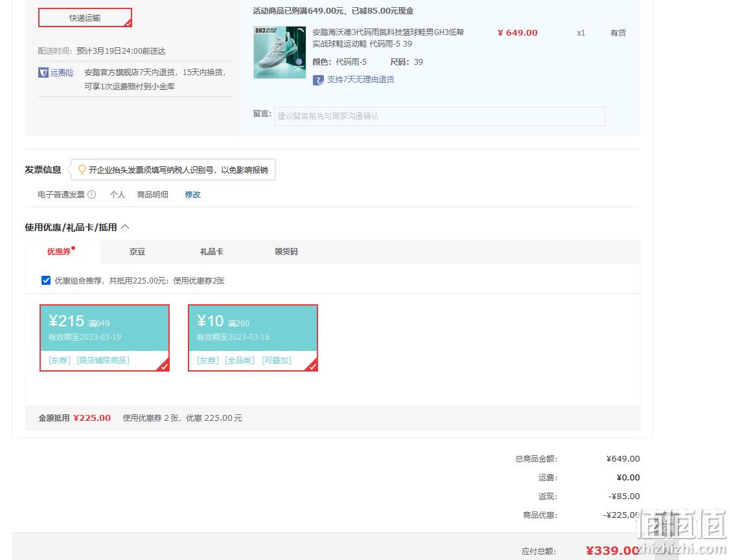Click the 运费险 shield icon
Image resolution: width=732 pixels, height=560 pixels.
pyautogui.click(x=43, y=73)
